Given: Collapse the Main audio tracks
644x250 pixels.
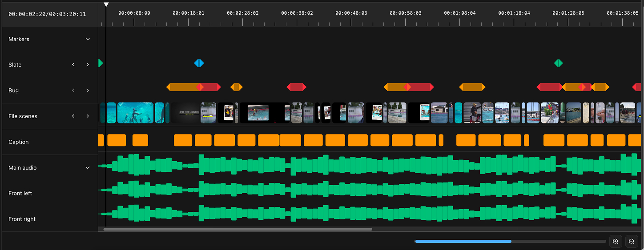Looking at the screenshot, I should pos(88,168).
